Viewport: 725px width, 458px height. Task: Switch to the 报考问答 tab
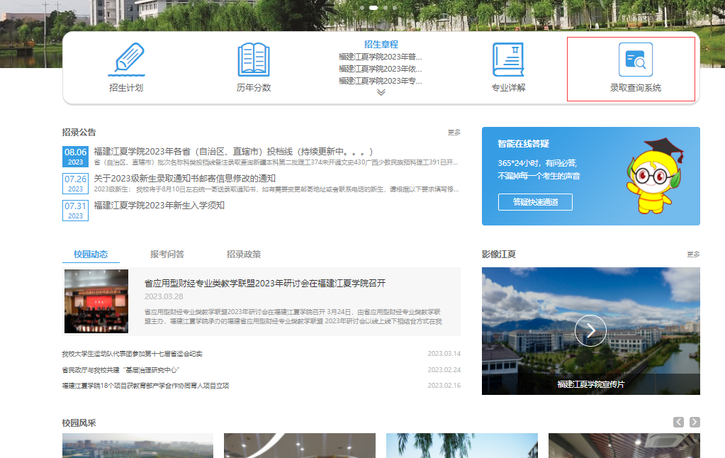click(167, 254)
